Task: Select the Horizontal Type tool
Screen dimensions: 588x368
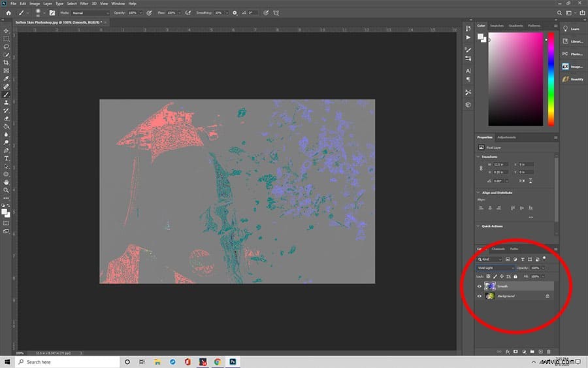Action: 6,158
